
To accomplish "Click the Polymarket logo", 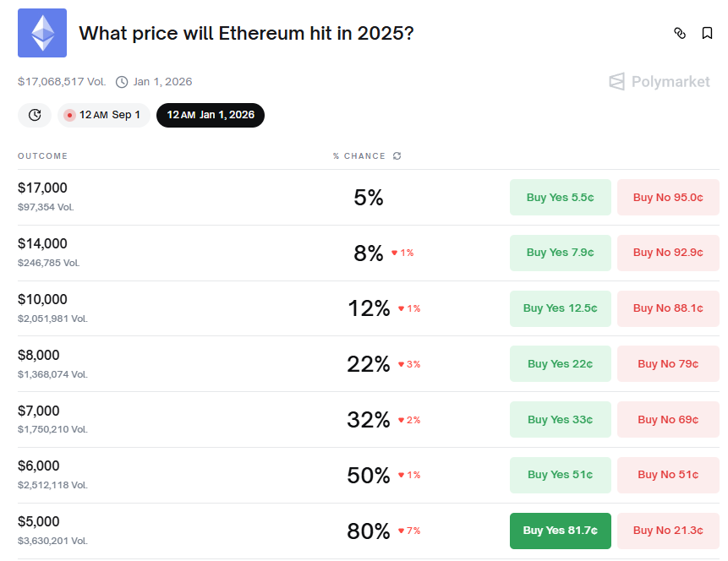I will (659, 81).
